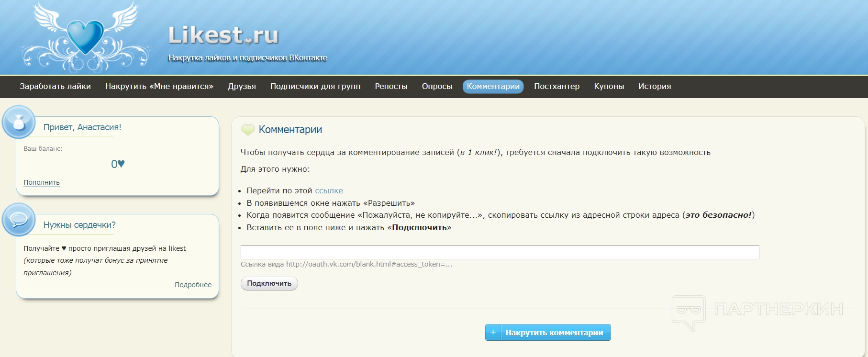The width and height of the screenshot is (868, 357).
Task: Click the 0♥ balance value
Action: (x=118, y=164)
